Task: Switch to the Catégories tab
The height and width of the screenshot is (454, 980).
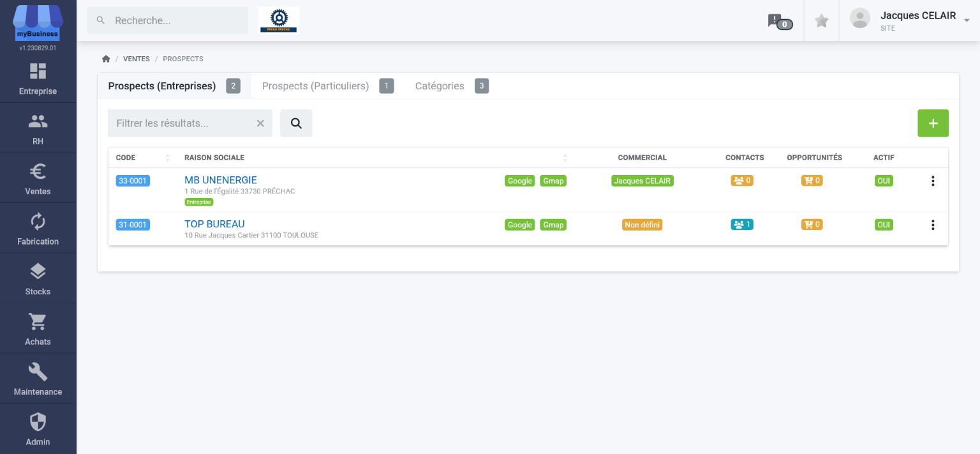Action: (x=452, y=86)
